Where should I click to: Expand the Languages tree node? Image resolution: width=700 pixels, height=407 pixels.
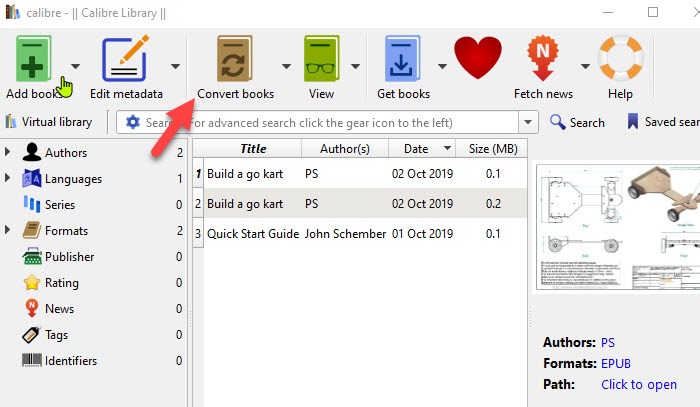[x=7, y=178]
